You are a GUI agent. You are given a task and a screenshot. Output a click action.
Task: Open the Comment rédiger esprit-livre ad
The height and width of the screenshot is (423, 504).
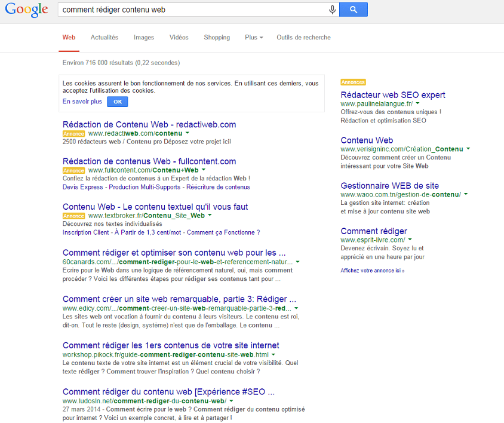pyautogui.click(x=374, y=231)
